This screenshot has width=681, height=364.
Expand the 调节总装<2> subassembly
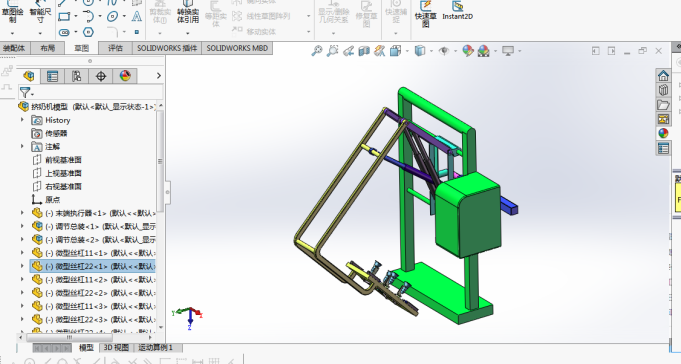tap(23, 239)
